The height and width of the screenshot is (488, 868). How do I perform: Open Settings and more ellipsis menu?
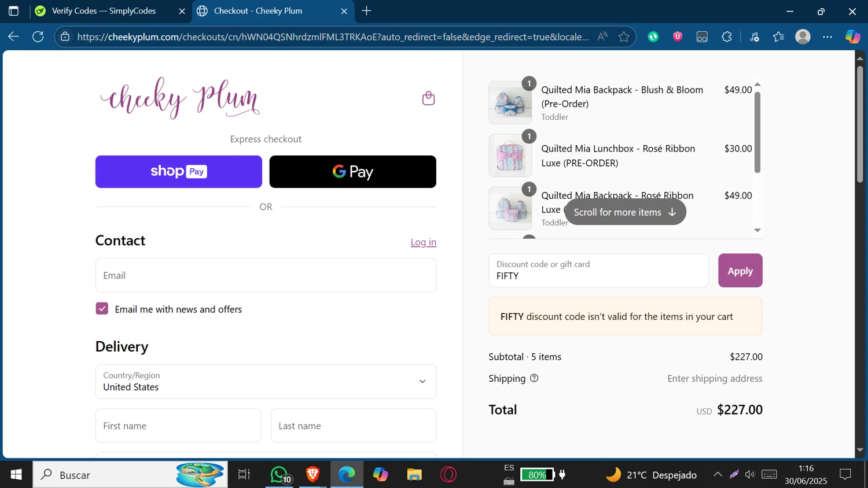pyautogui.click(x=827, y=36)
